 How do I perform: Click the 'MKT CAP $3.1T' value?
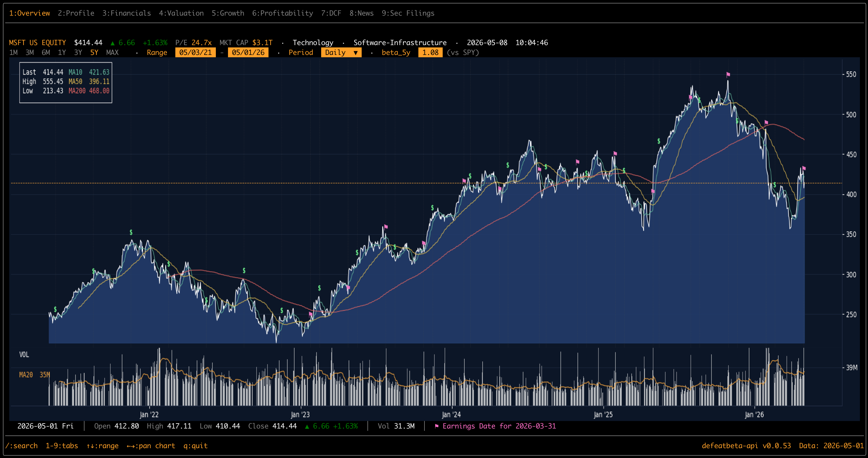[246, 43]
